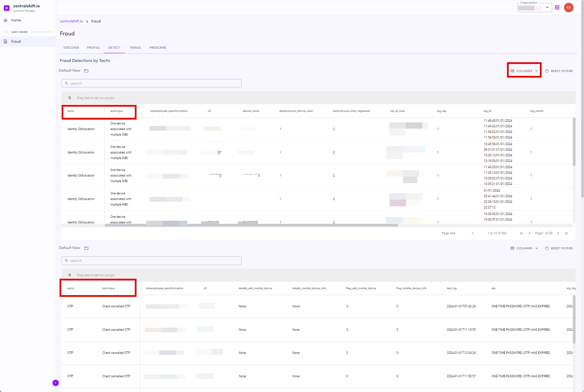Click the controlshift.io logo icon

pos(7,8)
